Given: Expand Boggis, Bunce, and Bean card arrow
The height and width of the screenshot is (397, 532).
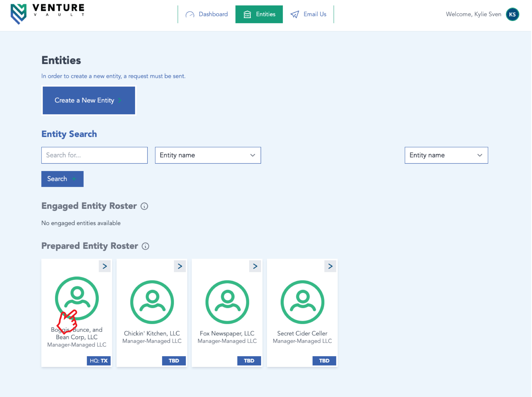Looking at the screenshot, I should click(x=105, y=266).
